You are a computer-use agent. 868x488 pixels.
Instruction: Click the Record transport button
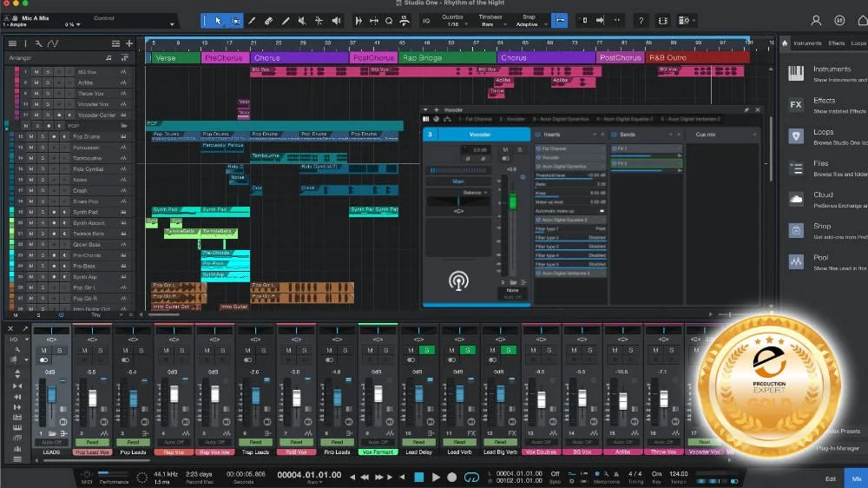tap(451, 477)
